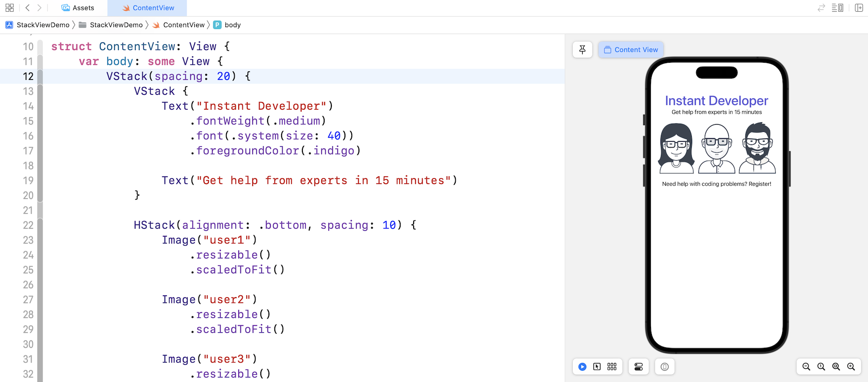This screenshot has height=382, width=868.
Task: Click the .fontWeight(.medium) modifier in code
Action: coord(258,121)
